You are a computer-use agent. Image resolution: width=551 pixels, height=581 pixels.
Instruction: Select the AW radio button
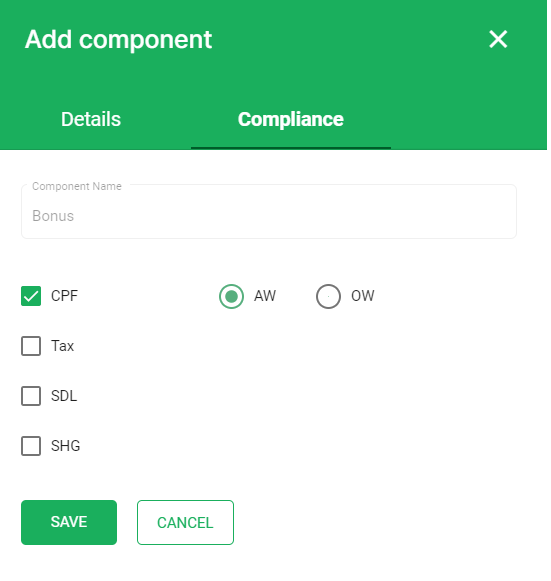point(231,296)
